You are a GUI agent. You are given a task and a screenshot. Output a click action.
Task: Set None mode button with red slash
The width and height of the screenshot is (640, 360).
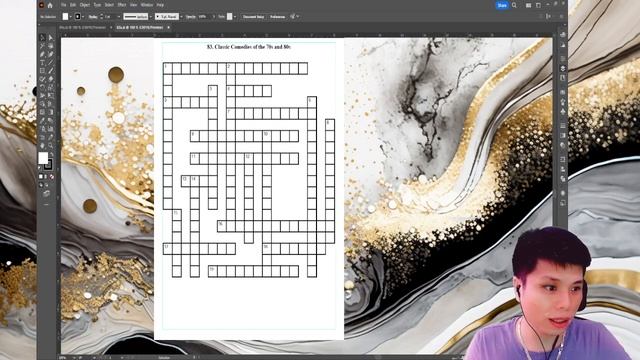pyautogui.click(x=51, y=177)
